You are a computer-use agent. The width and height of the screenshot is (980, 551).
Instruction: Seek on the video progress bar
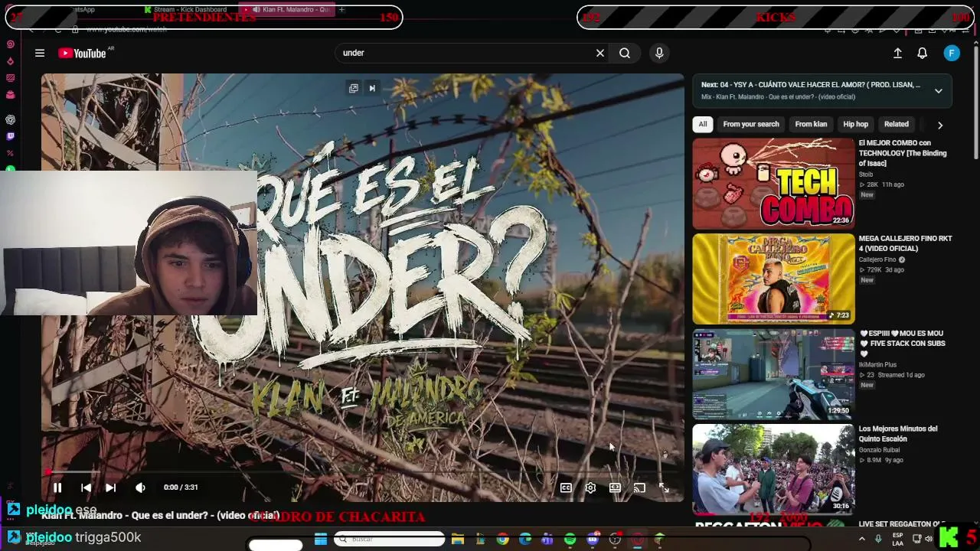[x=363, y=472]
